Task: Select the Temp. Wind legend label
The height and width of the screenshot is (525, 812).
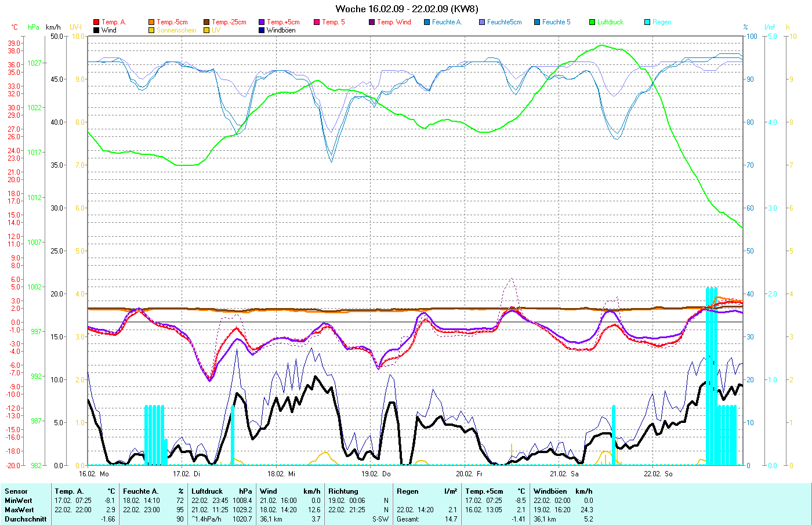Action: [394, 22]
